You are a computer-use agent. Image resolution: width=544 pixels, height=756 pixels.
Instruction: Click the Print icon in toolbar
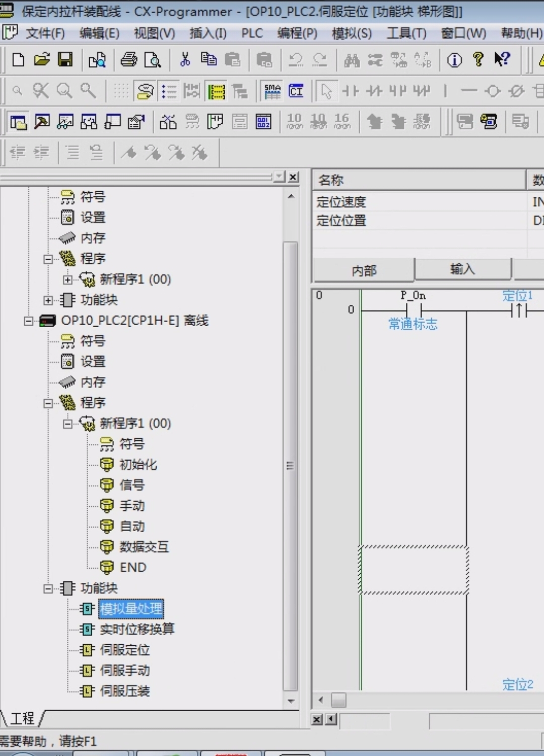pos(128,60)
